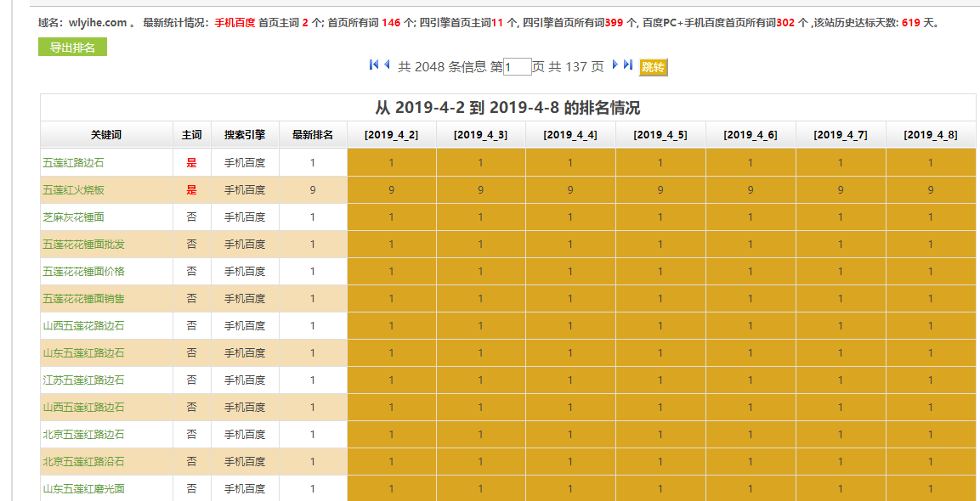
Task: Click the [2019_4_8] date column header
Action: pos(931,133)
